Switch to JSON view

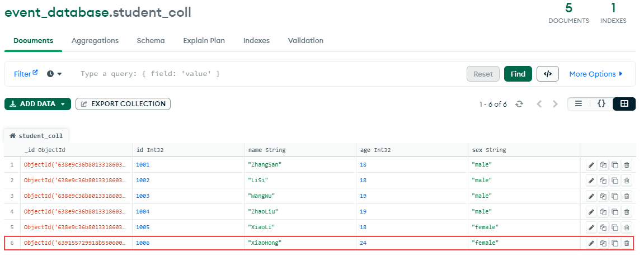[601, 104]
